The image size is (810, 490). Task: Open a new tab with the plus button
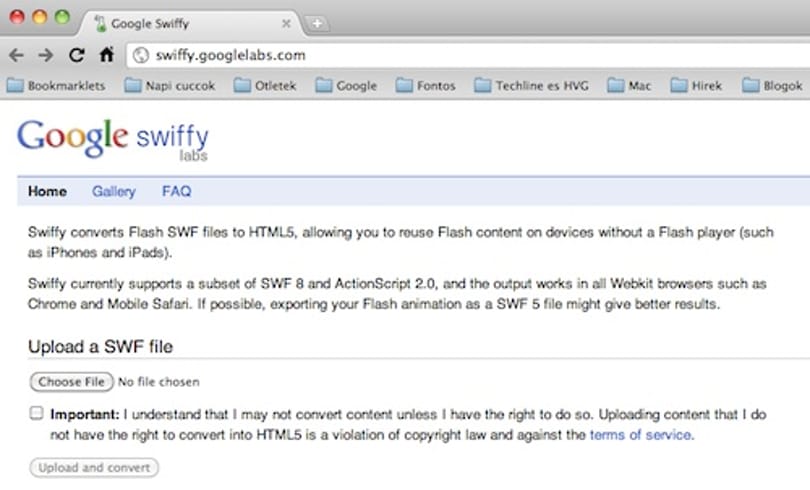point(317,23)
